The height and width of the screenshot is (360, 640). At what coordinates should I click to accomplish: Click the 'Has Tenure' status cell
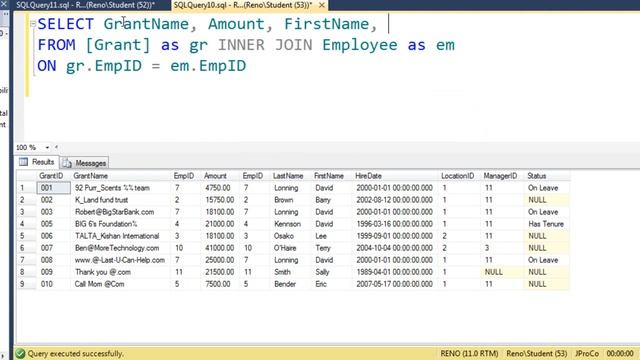click(546, 224)
